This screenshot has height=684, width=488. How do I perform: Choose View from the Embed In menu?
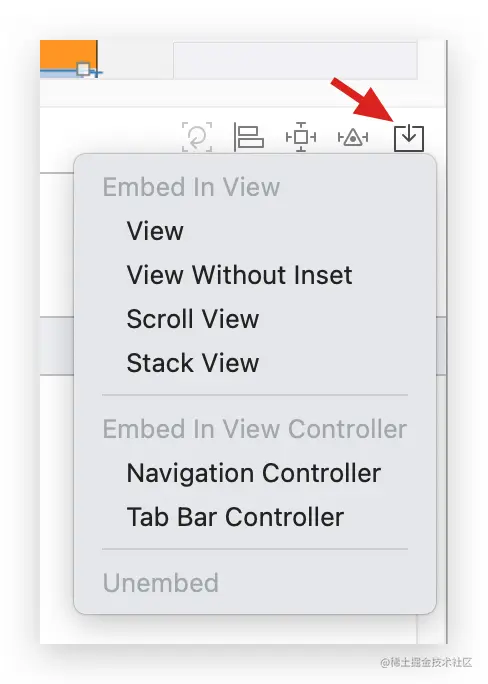[x=155, y=231]
